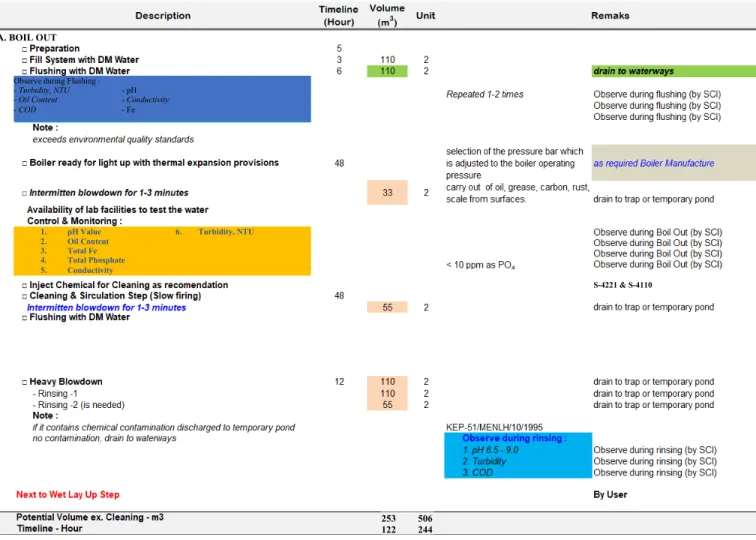Viewport: 756px width, 540px height.
Task: Click the total timeline value 122
Action: 389,530
